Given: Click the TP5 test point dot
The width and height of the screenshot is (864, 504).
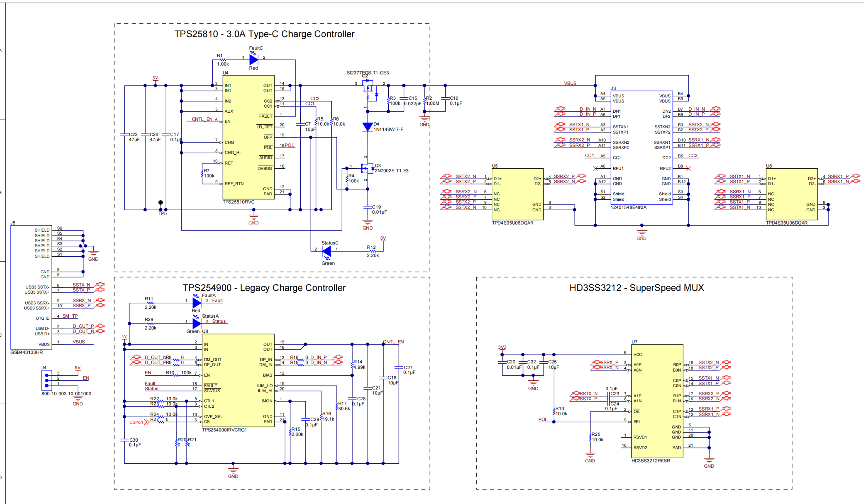Looking at the screenshot, I should [160, 203].
